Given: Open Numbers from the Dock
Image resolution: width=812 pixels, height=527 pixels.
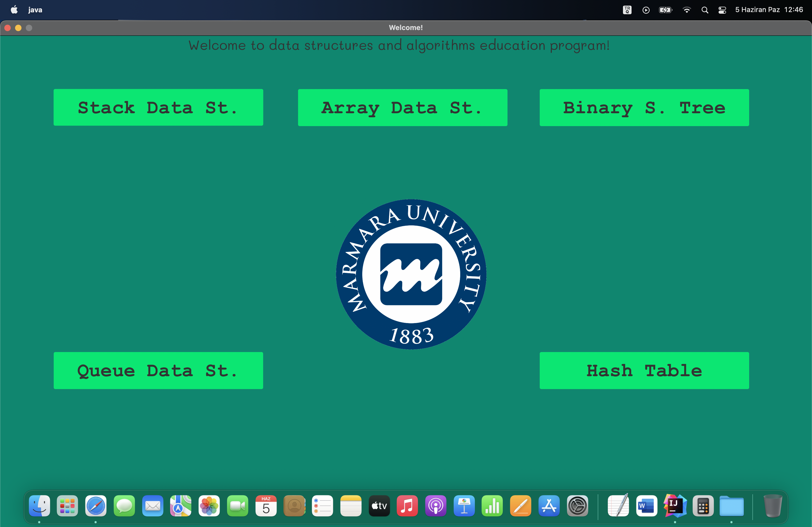Looking at the screenshot, I should [492, 506].
